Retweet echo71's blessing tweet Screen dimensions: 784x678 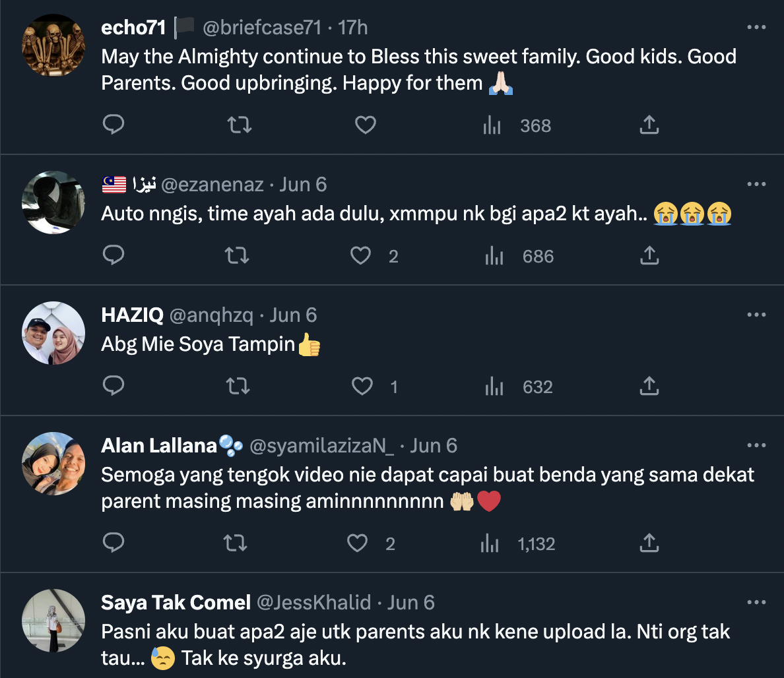[x=240, y=125]
